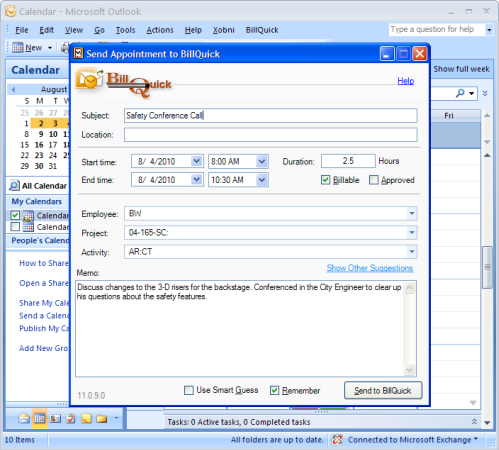The width and height of the screenshot is (499, 450).
Task: Expand the tasks pane double chevron
Action: (x=474, y=422)
